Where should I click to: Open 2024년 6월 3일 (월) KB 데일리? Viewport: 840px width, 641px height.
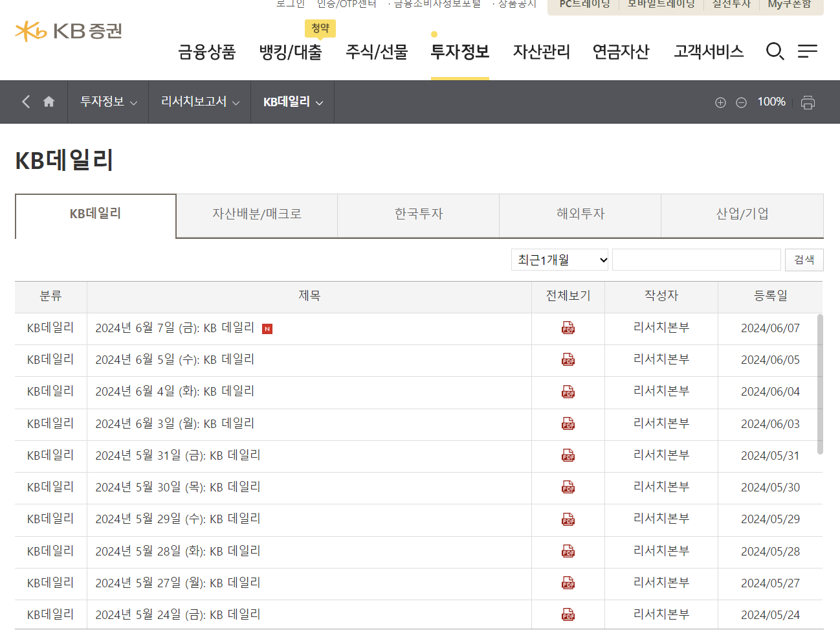coord(175,423)
